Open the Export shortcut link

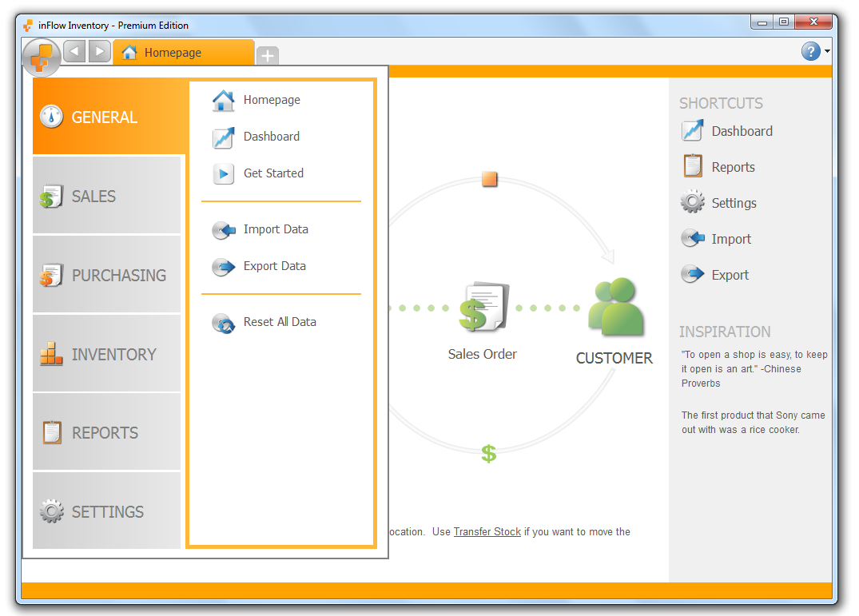coord(730,275)
